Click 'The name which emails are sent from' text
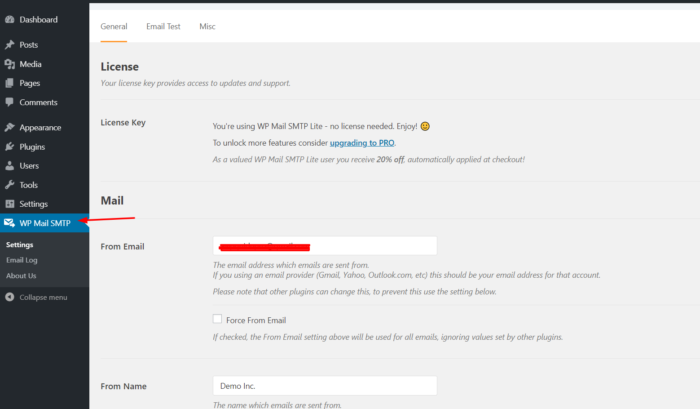The height and width of the screenshot is (409, 700). 277,405
